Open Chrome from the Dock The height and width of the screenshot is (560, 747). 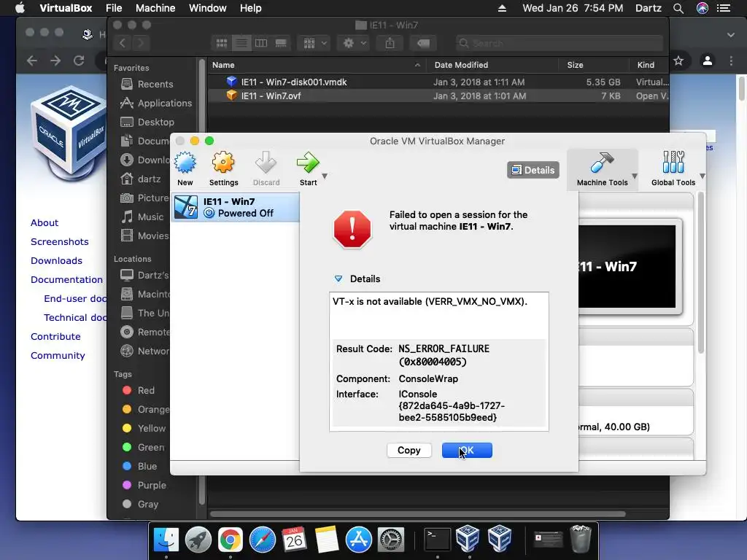[x=230, y=540]
